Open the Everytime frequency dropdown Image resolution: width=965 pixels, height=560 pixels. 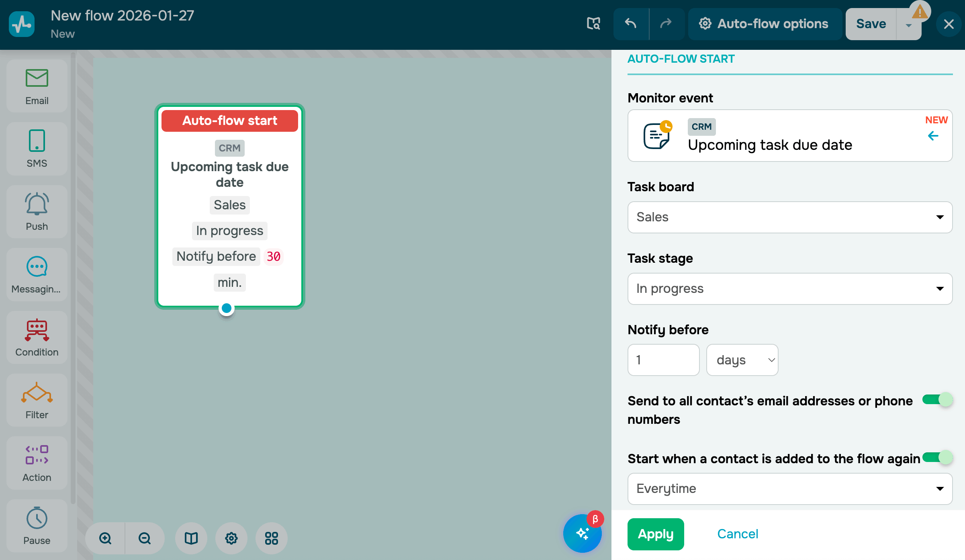click(790, 489)
